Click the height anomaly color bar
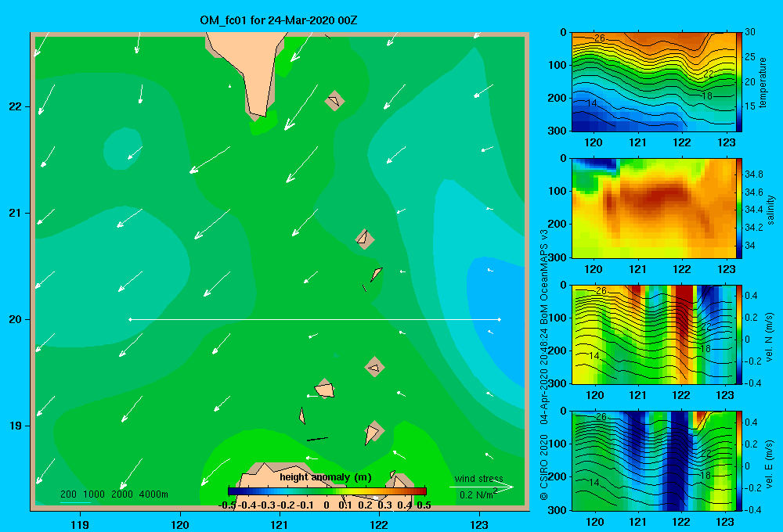This screenshot has height=532, width=783. coord(327,491)
